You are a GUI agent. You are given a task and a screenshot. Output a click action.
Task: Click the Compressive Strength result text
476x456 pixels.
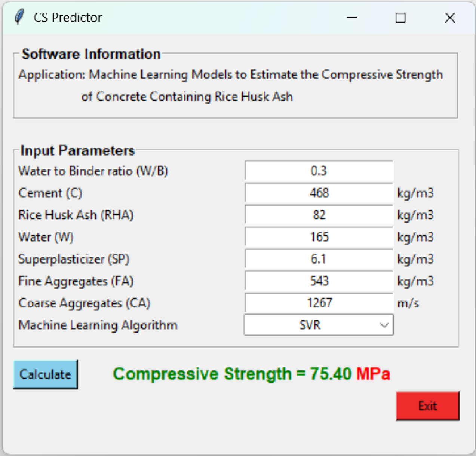click(251, 374)
